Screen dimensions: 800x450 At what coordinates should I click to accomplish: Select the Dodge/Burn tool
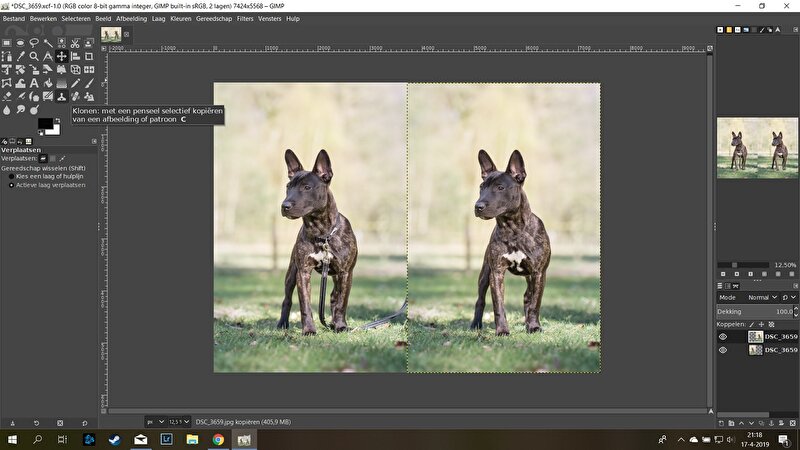point(34,109)
